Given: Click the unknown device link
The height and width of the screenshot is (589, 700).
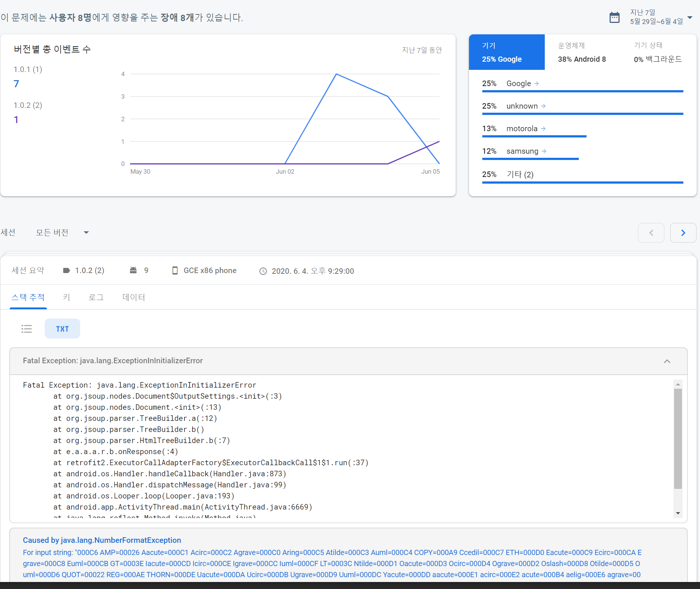Looking at the screenshot, I should (x=521, y=106).
